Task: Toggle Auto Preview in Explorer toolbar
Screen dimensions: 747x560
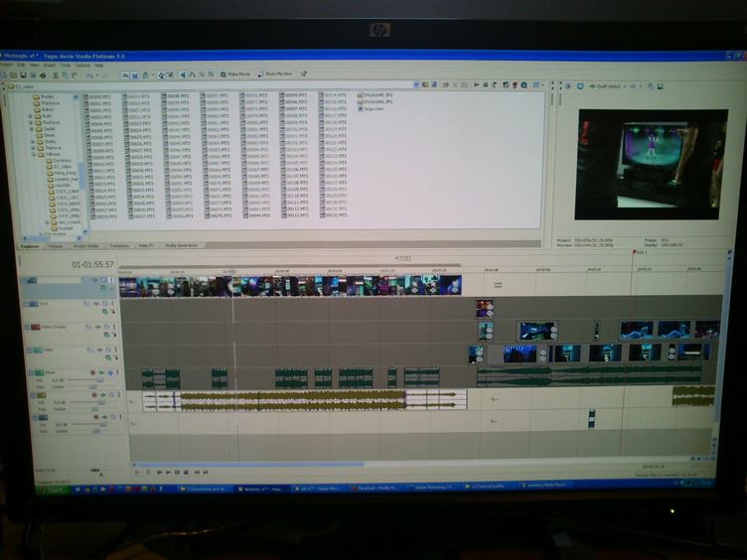Action: [x=494, y=84]
